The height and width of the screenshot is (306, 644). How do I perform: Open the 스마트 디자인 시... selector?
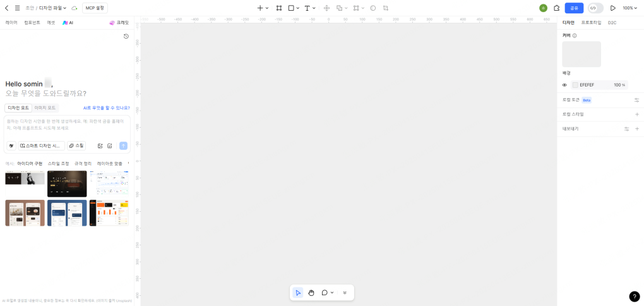(x=42, y=145)
